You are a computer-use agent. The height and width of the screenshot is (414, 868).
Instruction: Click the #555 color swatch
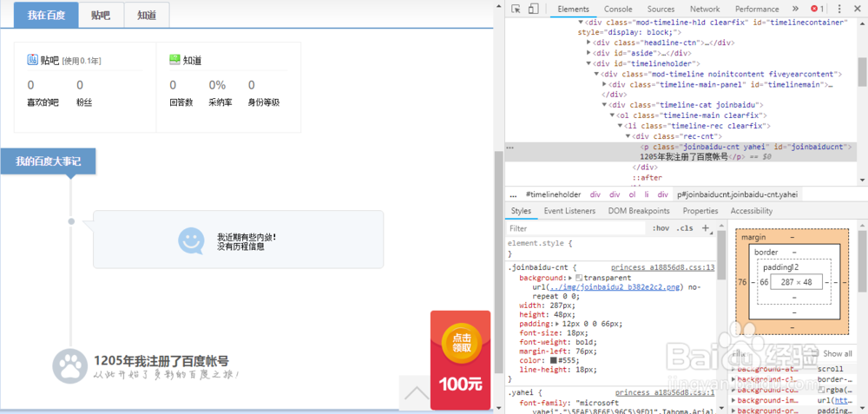553,360
